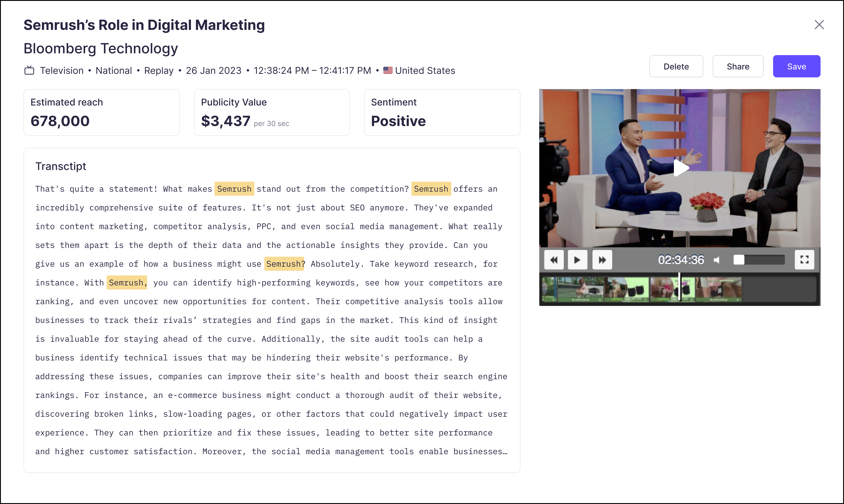Click the United States flag icon

coord(388,71)
